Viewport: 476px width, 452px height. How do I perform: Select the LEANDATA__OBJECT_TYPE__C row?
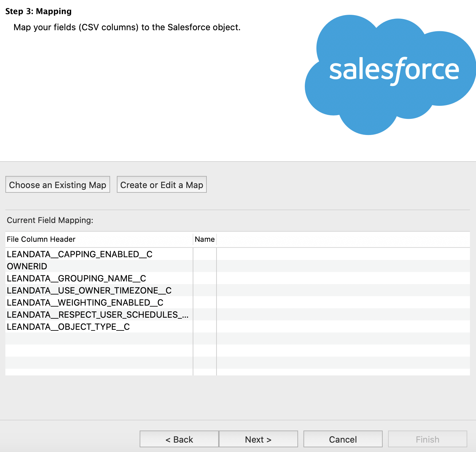[68, 327]
